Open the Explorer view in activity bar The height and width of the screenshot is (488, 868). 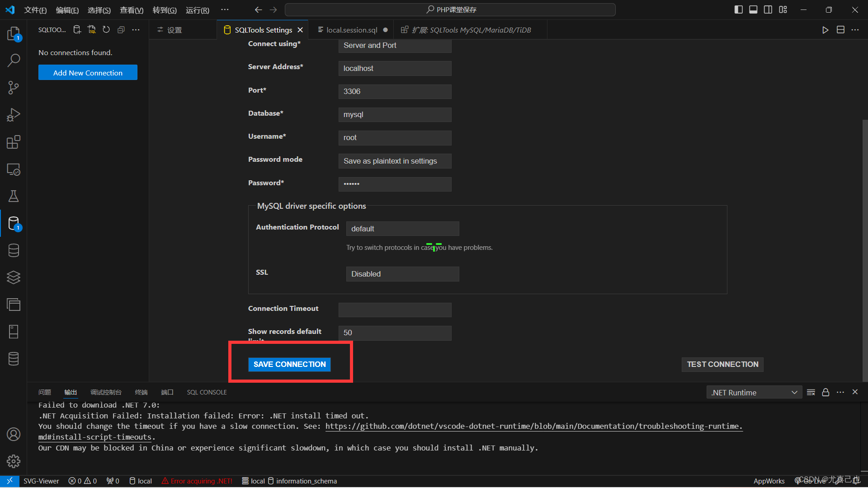14,33
